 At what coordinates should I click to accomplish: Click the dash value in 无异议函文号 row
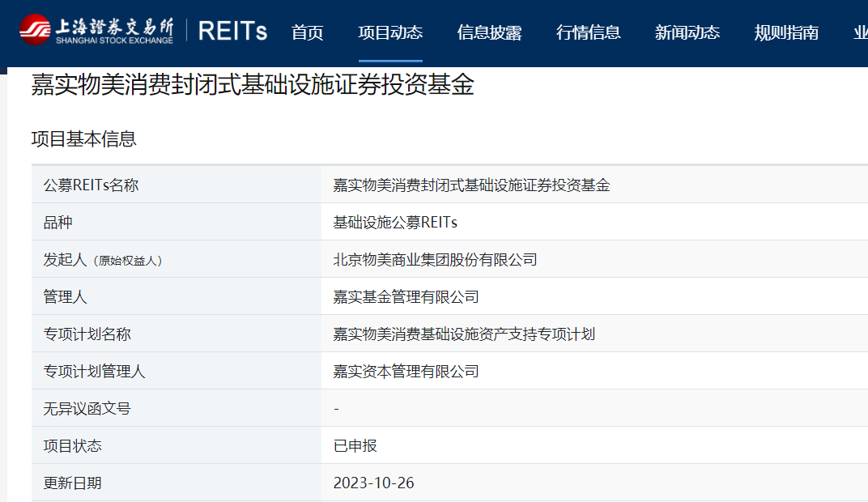point(337,409)
